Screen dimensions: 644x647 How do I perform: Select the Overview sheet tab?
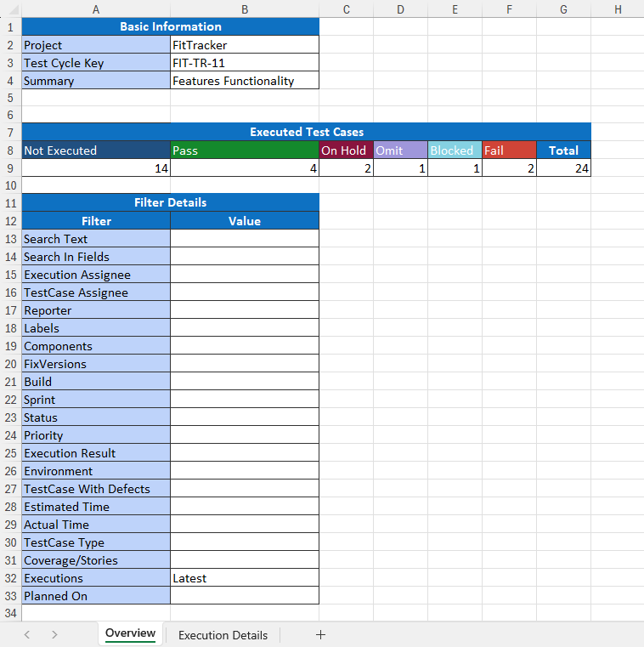pos(130,633)
